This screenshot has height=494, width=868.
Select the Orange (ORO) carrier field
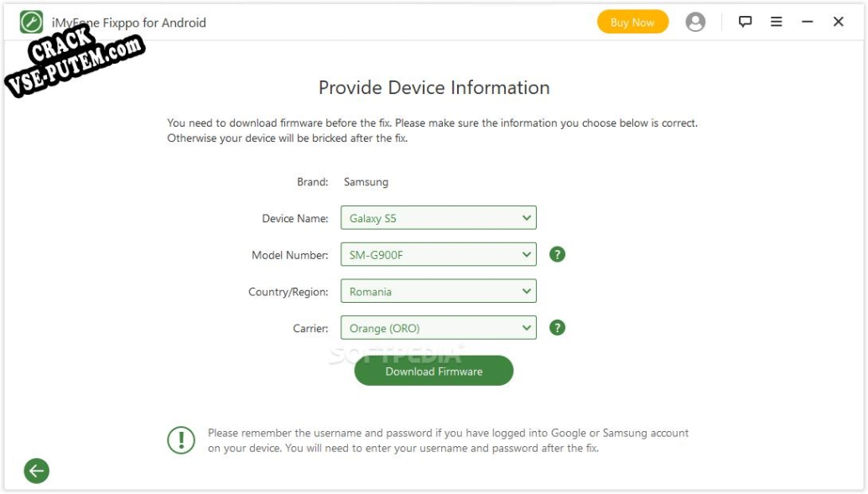tap(439, 328)
